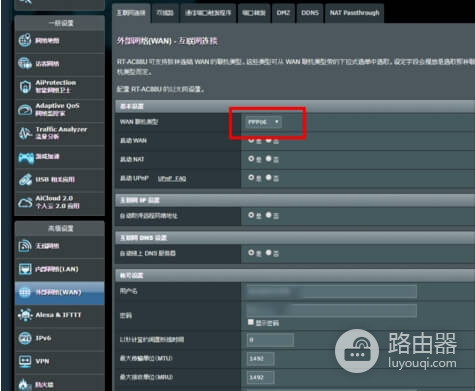Open AiCloud 2.0 cloud icon

[25, 202]
